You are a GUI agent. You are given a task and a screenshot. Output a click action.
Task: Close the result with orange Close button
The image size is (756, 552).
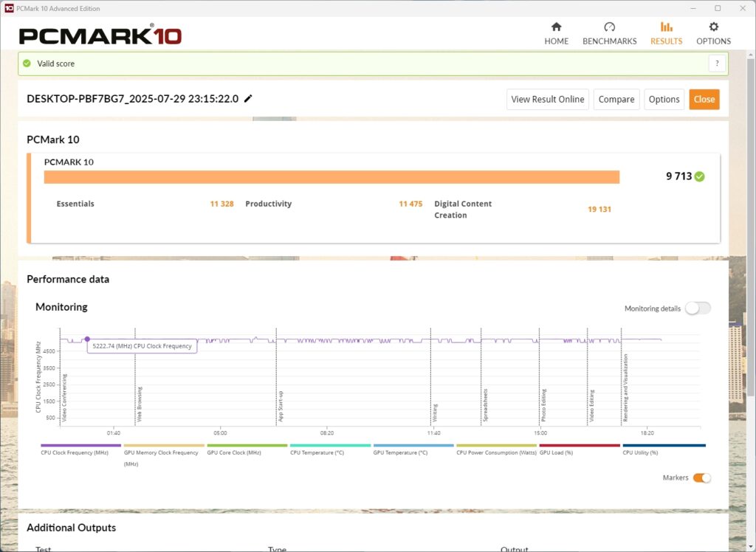click(x=704, y=100)
